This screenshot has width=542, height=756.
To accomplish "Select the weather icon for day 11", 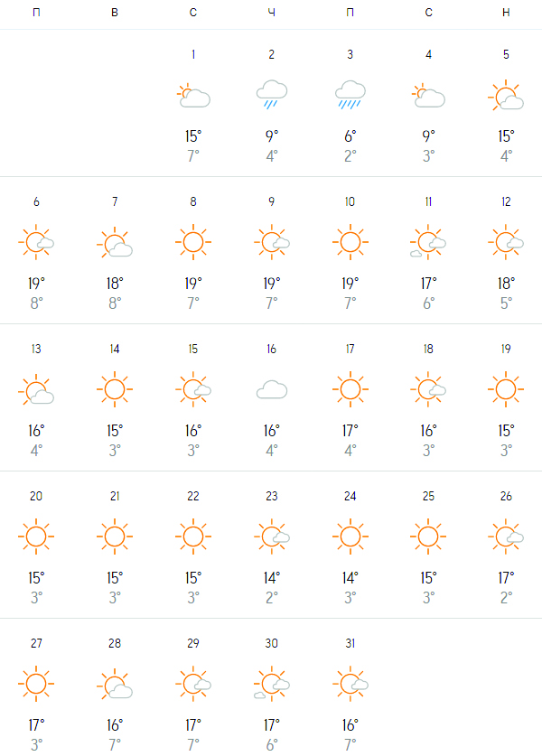I will coord(428,242).
